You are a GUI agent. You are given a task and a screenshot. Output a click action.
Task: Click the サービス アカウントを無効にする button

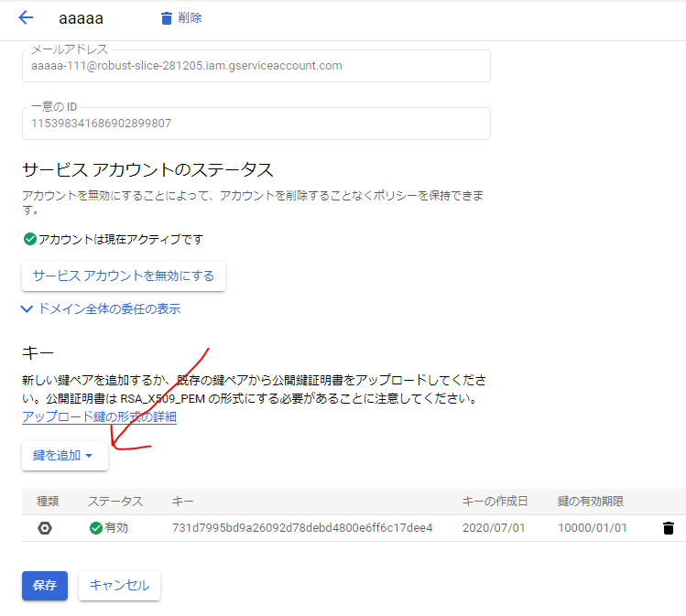click(x=124, y=275)
